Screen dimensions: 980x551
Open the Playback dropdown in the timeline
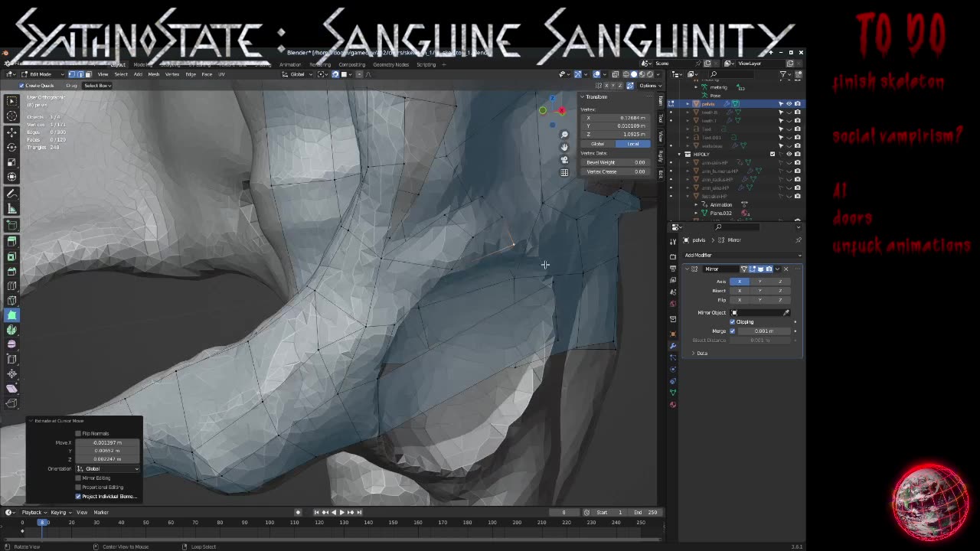tap(33, 512)
